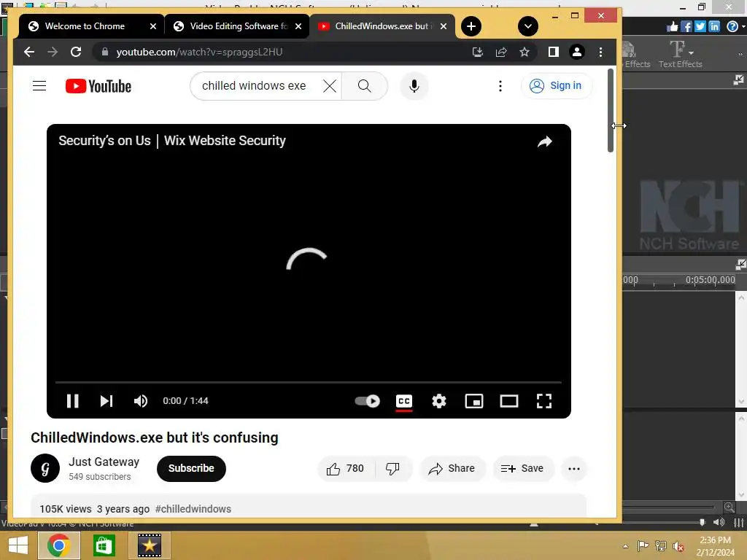Go to YouTube home via logo

coord(98,86)
